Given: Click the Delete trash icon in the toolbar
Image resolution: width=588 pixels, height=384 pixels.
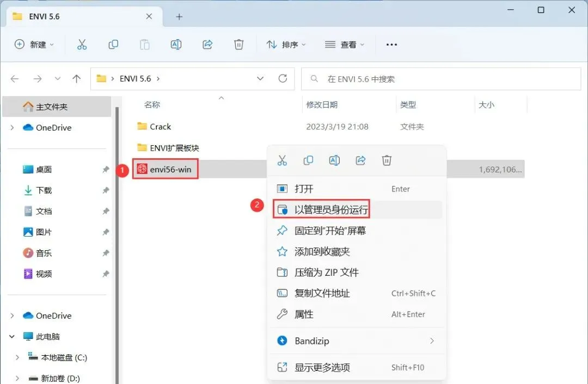Looking at the screenshot, I should click(x=238, y=45).
